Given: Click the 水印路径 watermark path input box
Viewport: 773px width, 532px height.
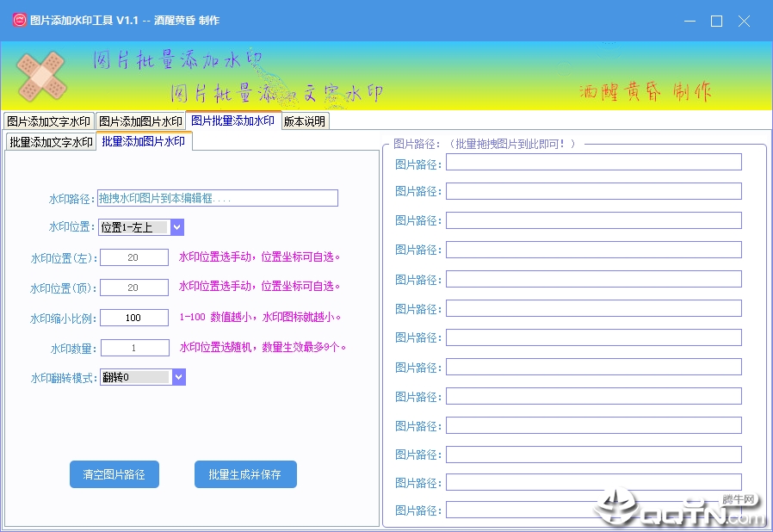Looking at the screenshot, I should click(x=219, y=197).
